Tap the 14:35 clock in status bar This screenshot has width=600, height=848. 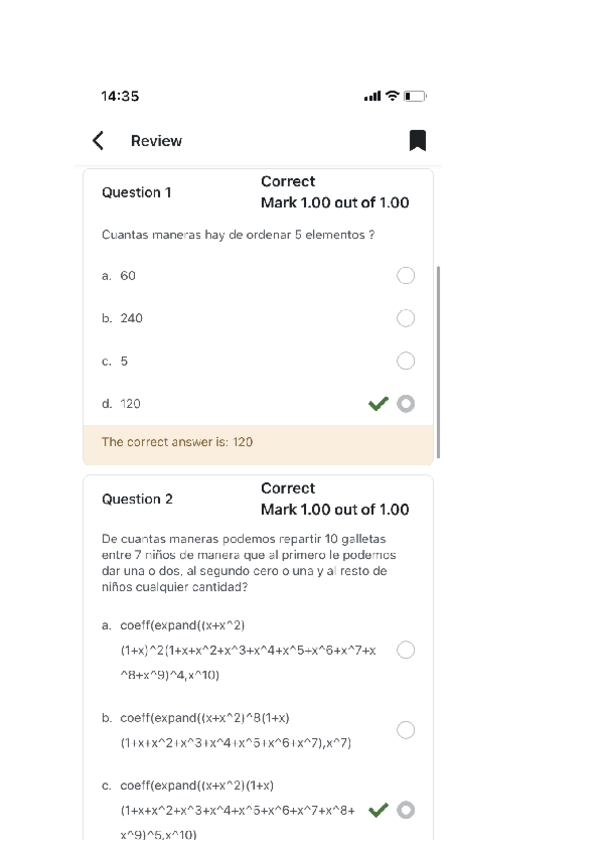(120, 97)
